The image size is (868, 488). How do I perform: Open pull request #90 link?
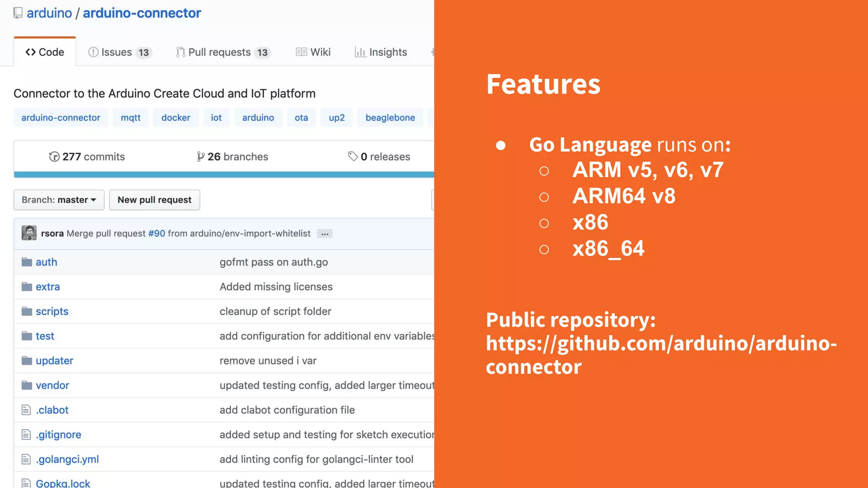(156, 233)
